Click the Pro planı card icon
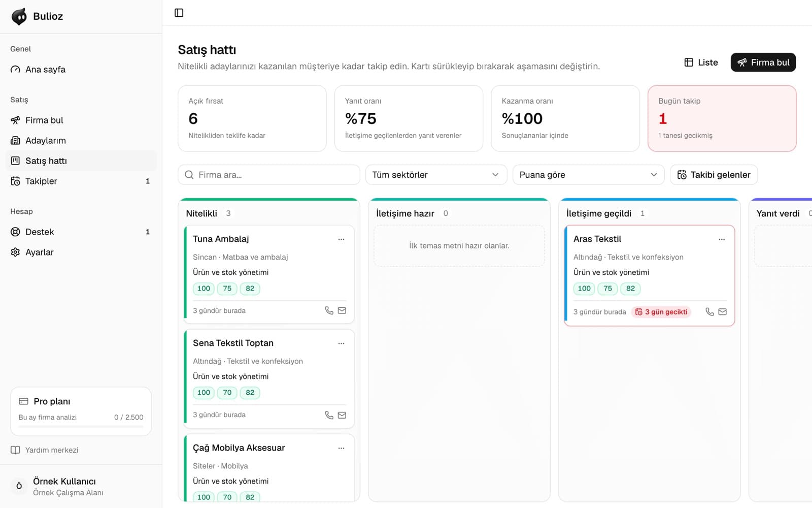Image resolution: width=812 pixels, height=508 pixels. click(x=23, y=401)
